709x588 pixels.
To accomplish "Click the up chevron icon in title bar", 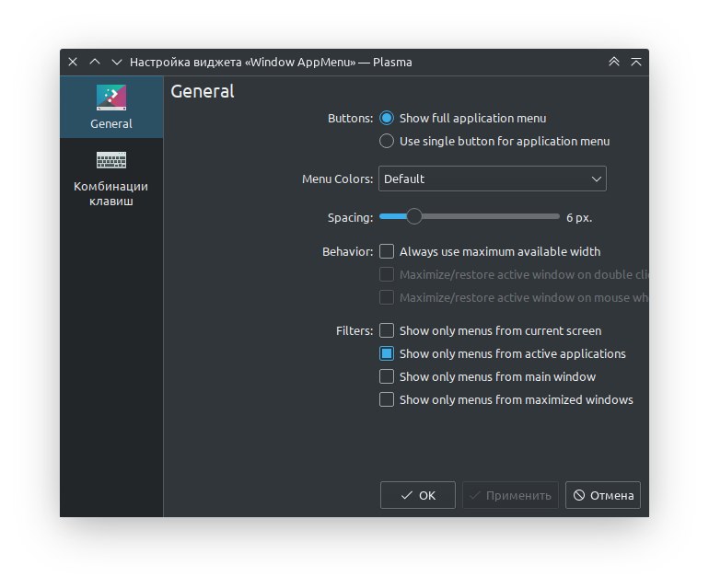I will click(95, 62).
